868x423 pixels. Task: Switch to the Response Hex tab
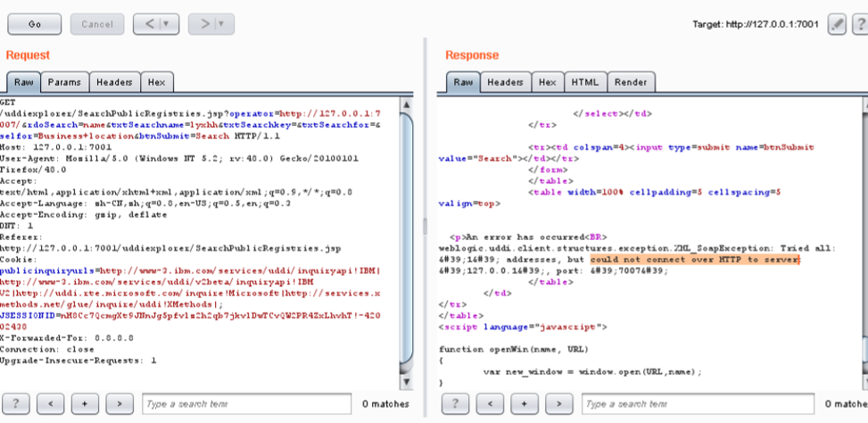(548, 82)
